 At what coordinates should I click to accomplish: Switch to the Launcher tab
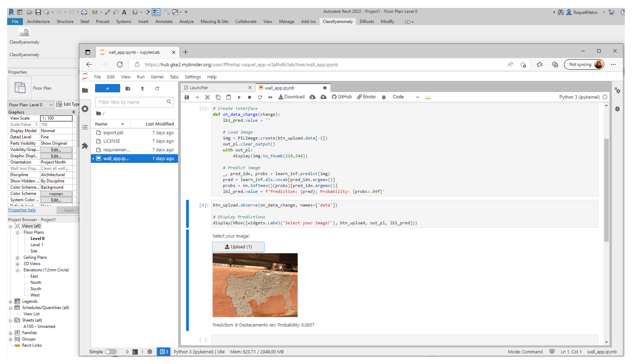pyautogui.click(x=199, y=88)
